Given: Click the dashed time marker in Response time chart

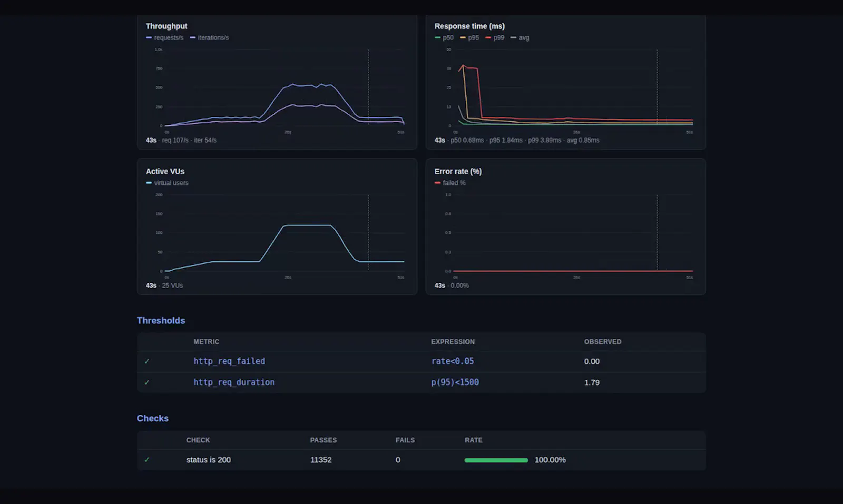Looking at the screenshot, I should tap(657, 87).
